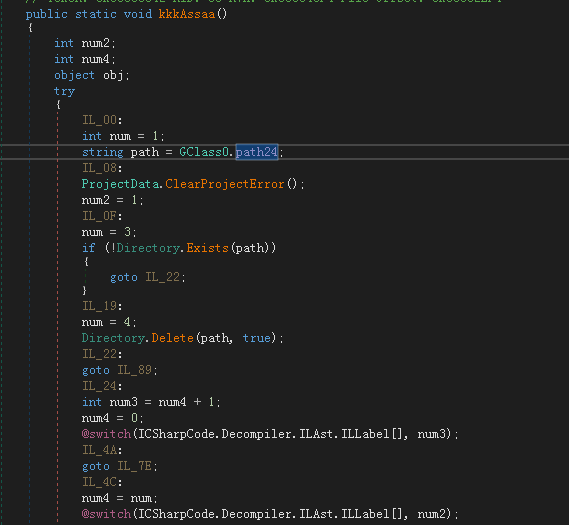
Task: Click the 'num4 = num;' assignment
Action: (x=120, y=498)
